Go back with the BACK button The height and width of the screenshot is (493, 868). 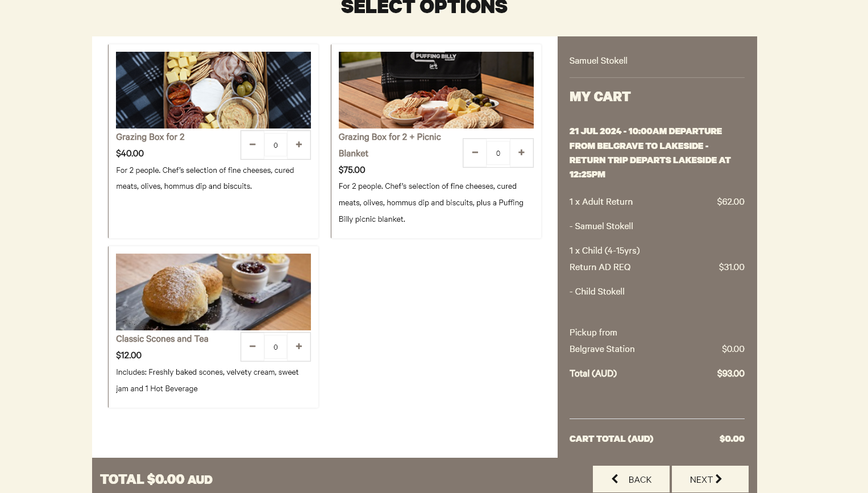[x=631, y=479]
